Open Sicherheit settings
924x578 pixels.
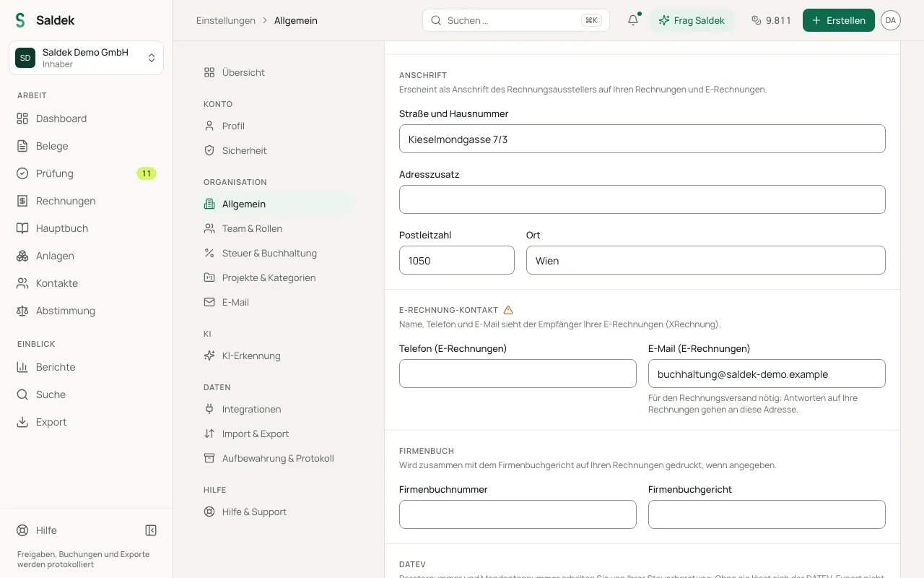click(274, 150)
